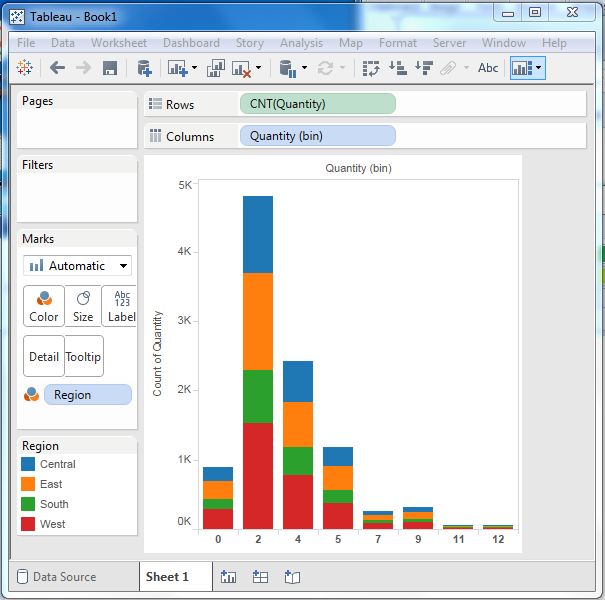Toggle the Abc mark labels button
The width and height of the screenshot is (605, 600).
click(488, 68)
